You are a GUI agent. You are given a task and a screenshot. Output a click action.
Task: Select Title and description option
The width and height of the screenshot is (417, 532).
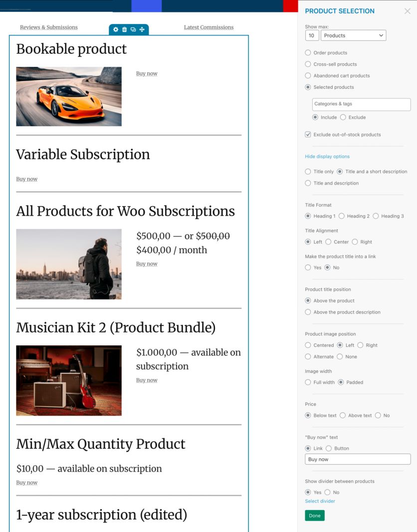coord(308,183)
